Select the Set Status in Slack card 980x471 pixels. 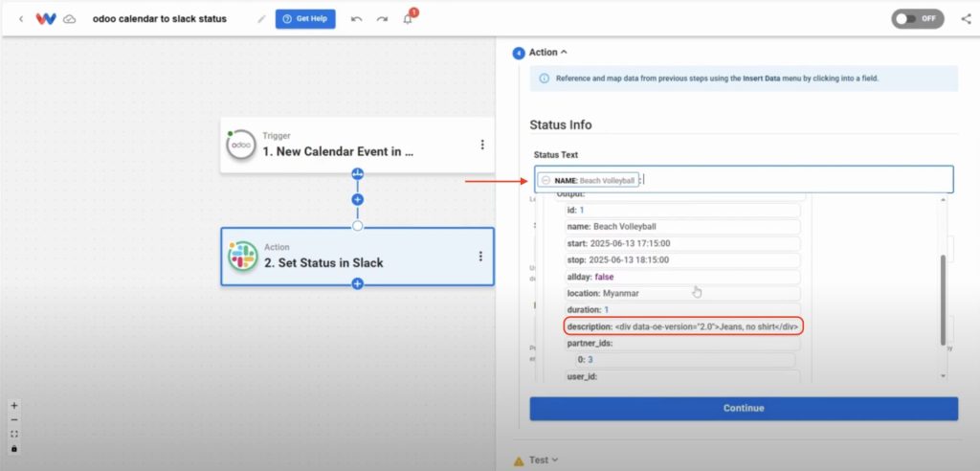point(358,257)
